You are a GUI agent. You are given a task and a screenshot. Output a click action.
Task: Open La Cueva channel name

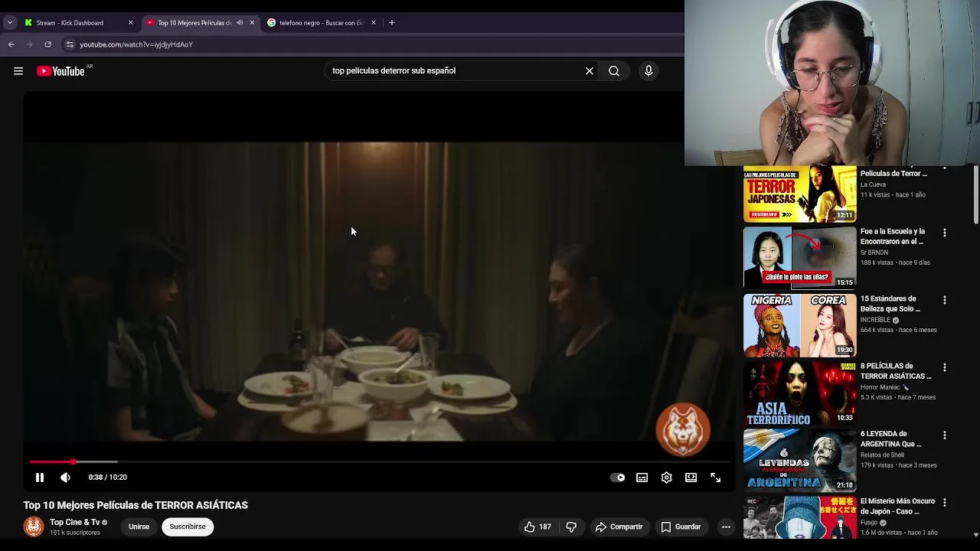pos(873,184)
